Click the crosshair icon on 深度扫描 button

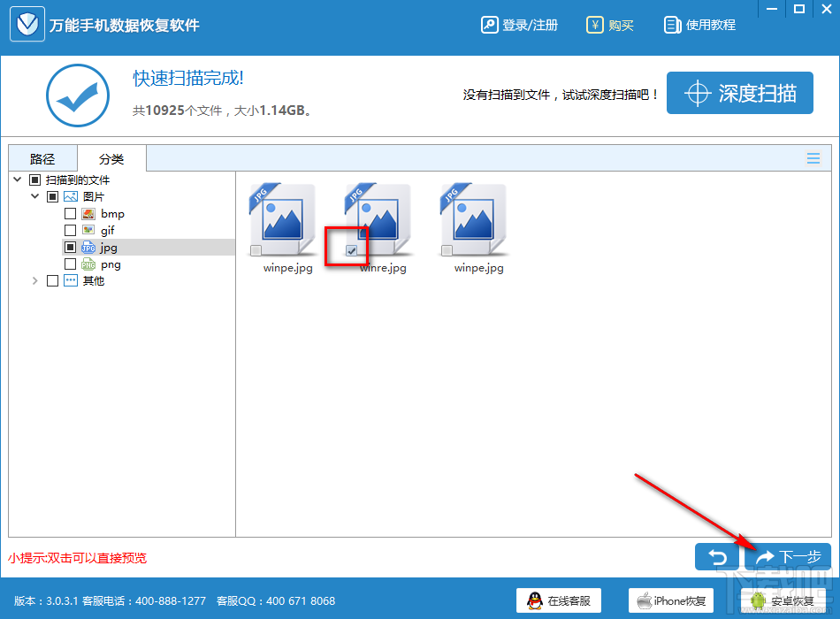(x=699, y=92)
